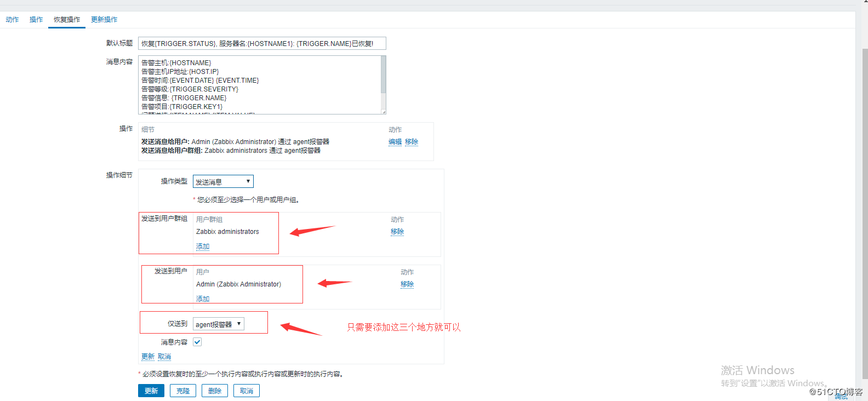Click 取消 link in operation details
868x401 pixels.
coord(164,357)
